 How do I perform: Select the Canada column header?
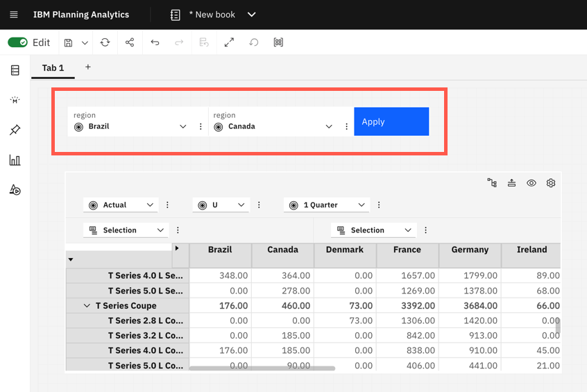coord(283,256)
